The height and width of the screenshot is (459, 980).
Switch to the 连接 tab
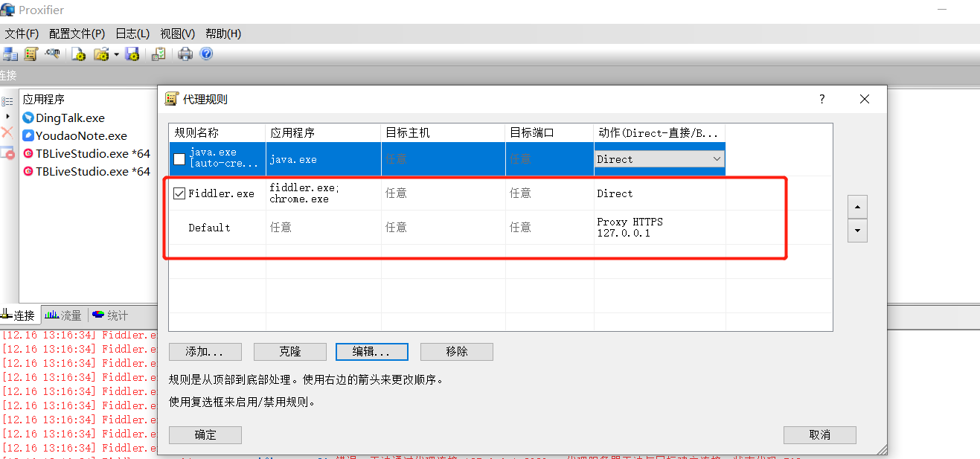click(x=18, y=315)
